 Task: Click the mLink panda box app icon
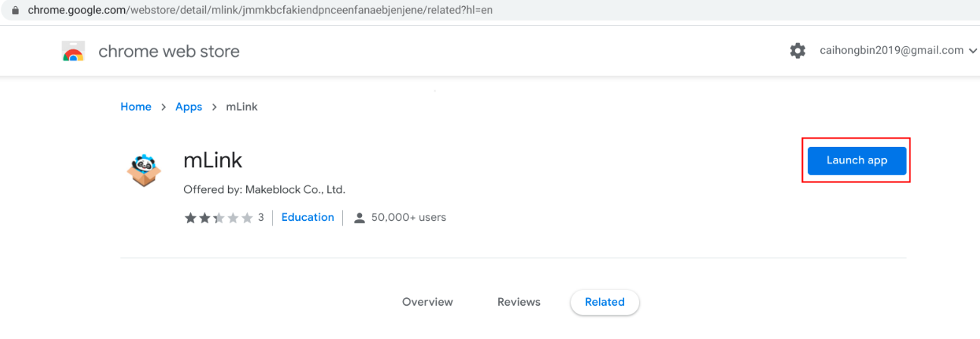[144, 169]
